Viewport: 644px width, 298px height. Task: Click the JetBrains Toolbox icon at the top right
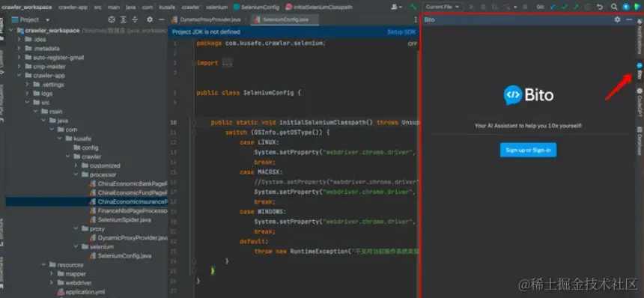pyautogui.click(x=637, y=7)
